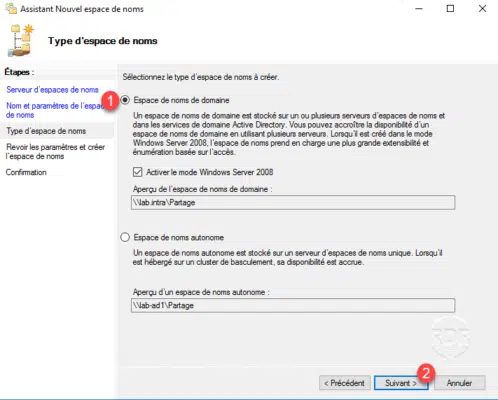Go back with the Précédent button
This screenshot has height=400, width=498.
344,383
